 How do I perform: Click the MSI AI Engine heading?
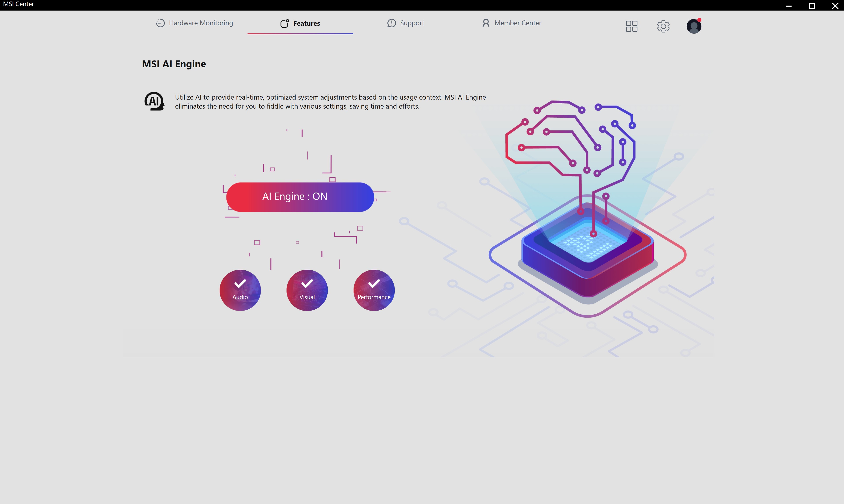[174, 64]
